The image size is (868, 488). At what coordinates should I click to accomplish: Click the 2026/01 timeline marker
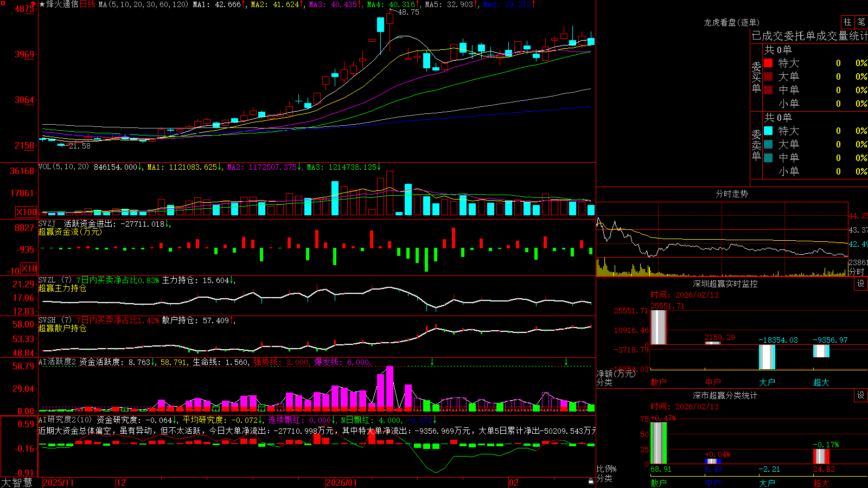342,482
